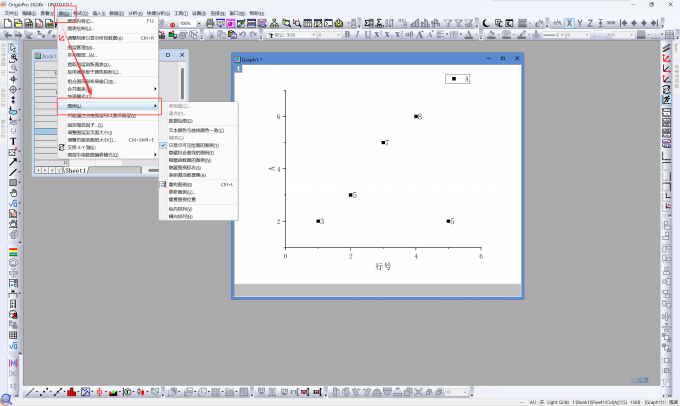Open the 100% zoom level dropdown
The width and height of the screenshot is (680, 406).
click(x=199, y=23)
